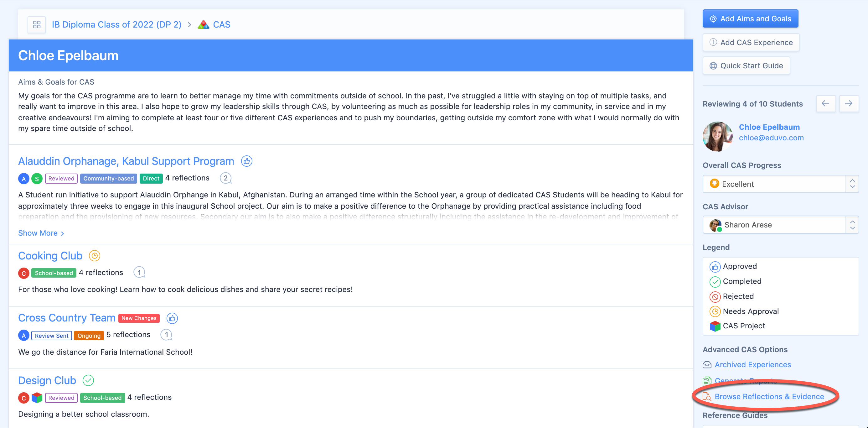Image resolution: width=868 pixels, height=428 pixels.
Task: Click the needs-approval clock icon beside Cooking Club
Action: click(94, 256)
